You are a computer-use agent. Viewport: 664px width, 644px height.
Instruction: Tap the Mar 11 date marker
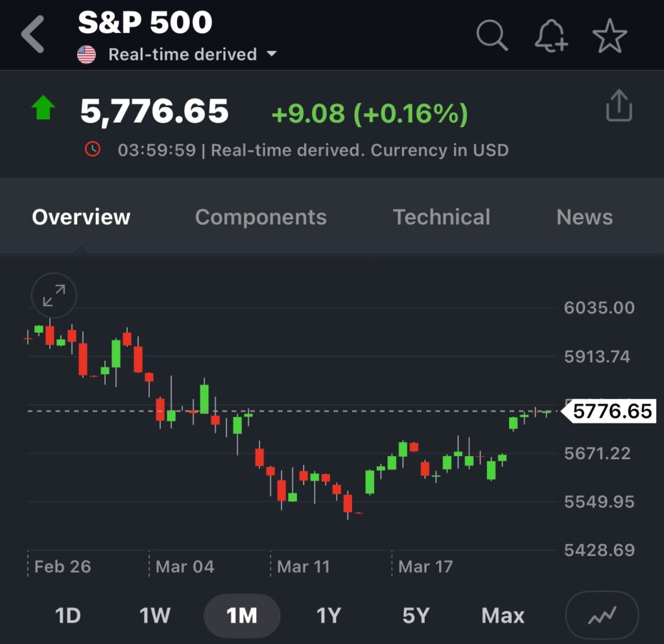click(x=303, y=566)
